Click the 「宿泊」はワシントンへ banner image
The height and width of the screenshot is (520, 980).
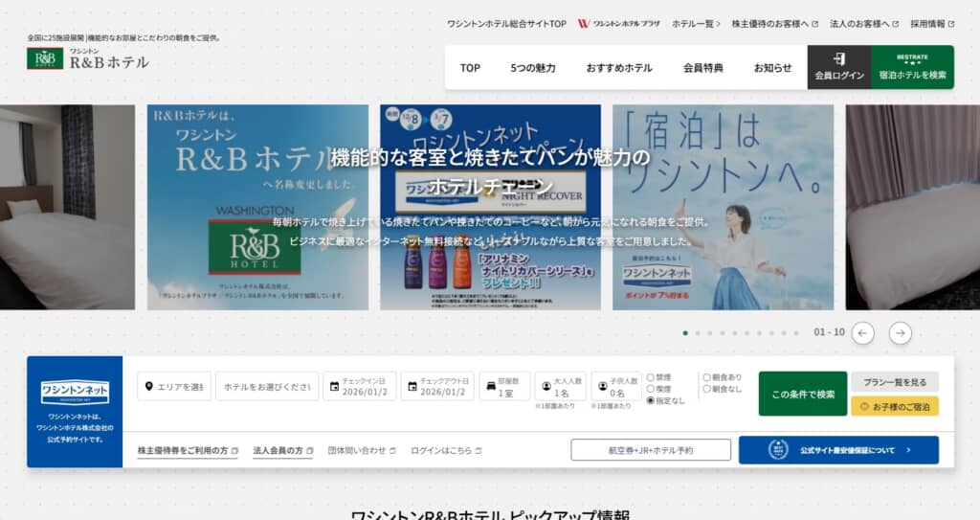[x=723, y=207]
